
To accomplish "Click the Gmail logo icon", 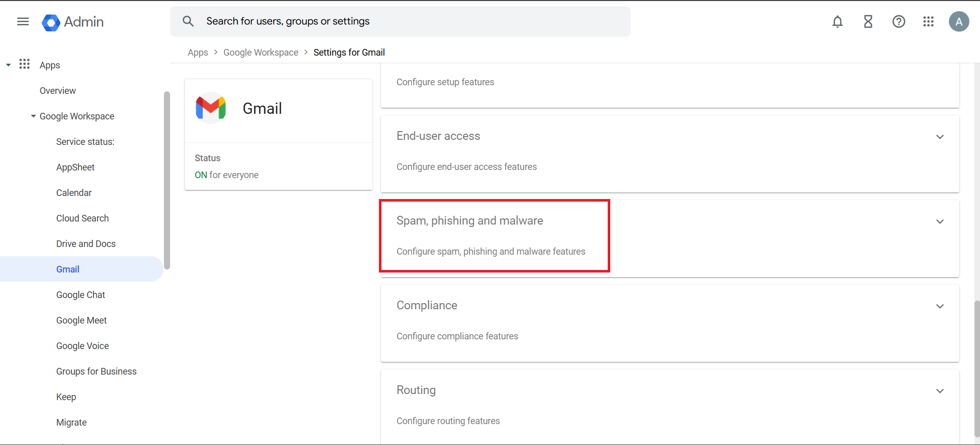I will (211, 108).
